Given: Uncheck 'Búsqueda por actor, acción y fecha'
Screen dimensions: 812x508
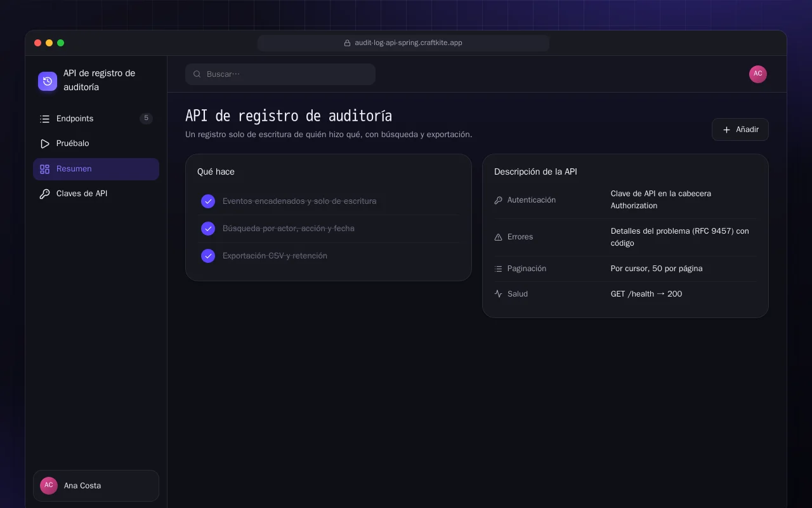Looking at the screenshot, I should [208, 229].
